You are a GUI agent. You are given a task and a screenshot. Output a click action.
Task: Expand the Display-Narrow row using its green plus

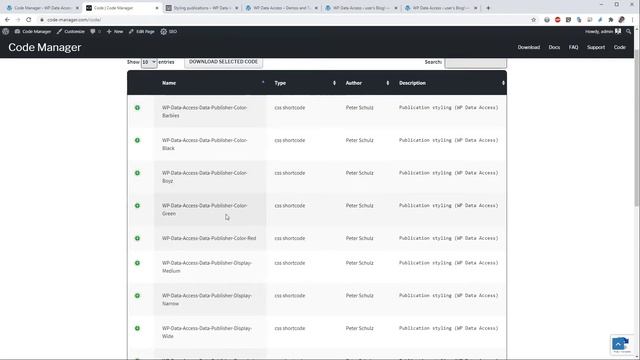(137, 296)
